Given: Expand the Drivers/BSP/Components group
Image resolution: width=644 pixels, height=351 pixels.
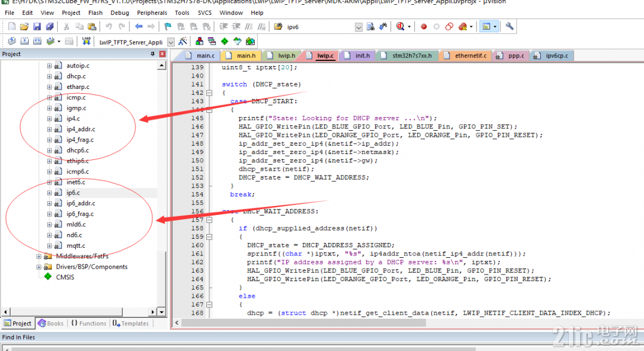Looking at the screenshot, I should click(39, 267).
